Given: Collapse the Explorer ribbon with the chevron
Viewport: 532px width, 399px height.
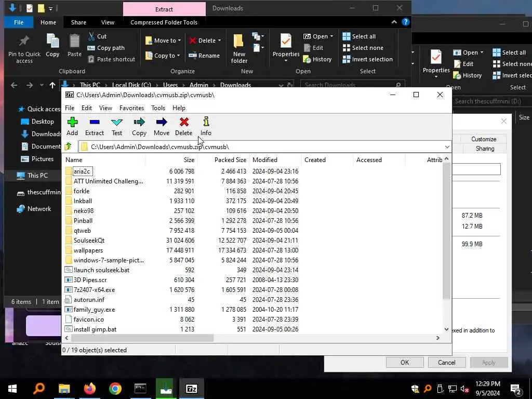Looking at the screenshot, I should 394,22.
